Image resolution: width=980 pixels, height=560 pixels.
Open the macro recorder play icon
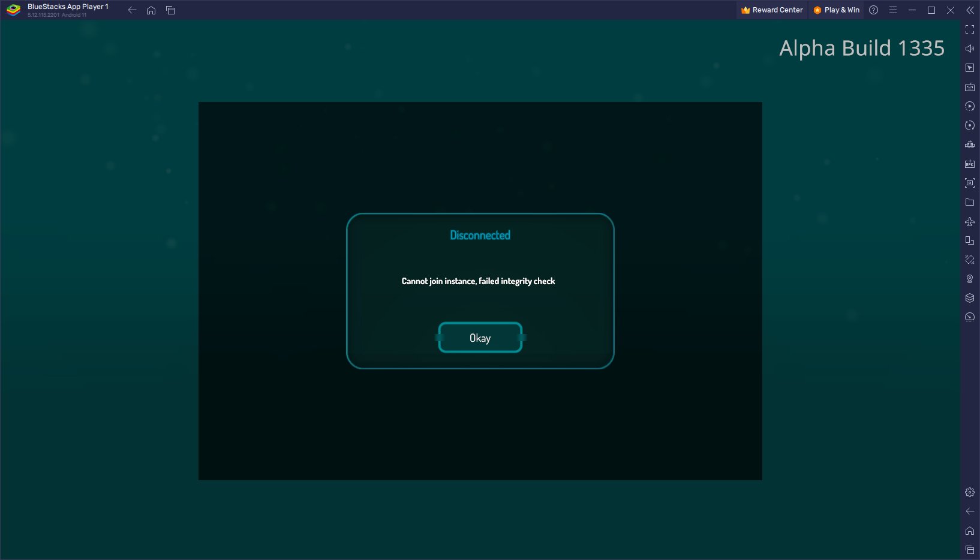click(970, 106)
